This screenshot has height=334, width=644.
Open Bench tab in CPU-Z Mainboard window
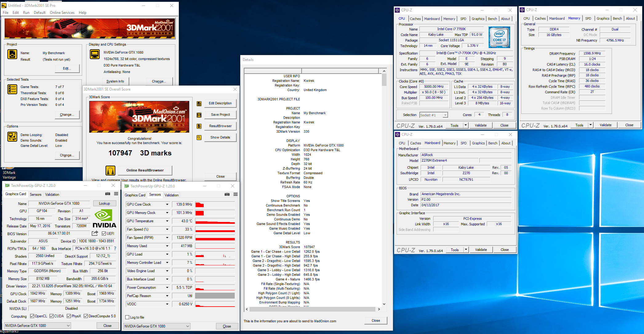coord(493,143)
